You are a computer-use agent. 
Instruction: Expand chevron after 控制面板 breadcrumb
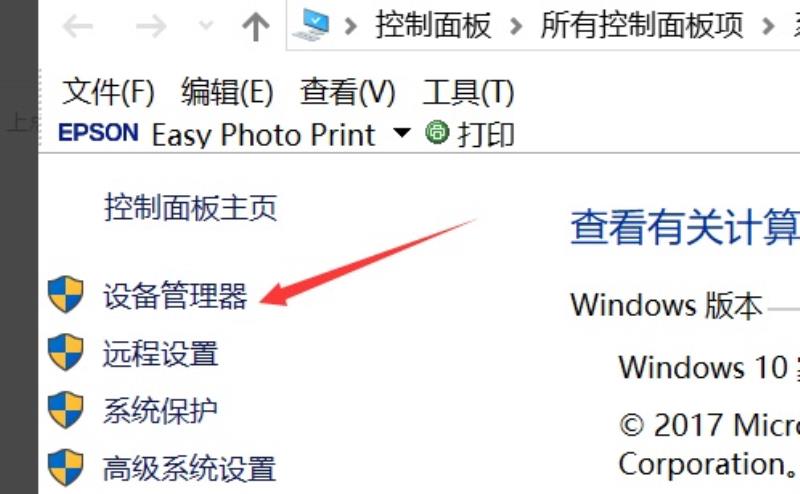(x=516, y=26)
